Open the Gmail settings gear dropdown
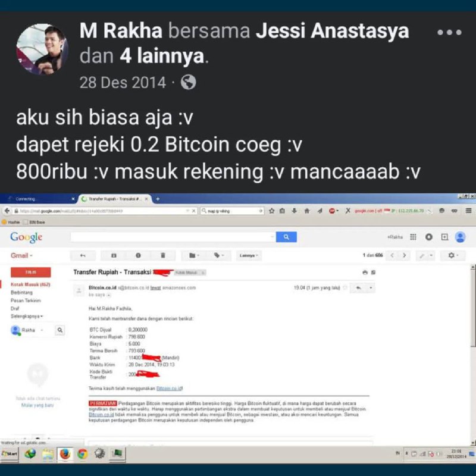 pyautogui.click(x=453, y=256)
